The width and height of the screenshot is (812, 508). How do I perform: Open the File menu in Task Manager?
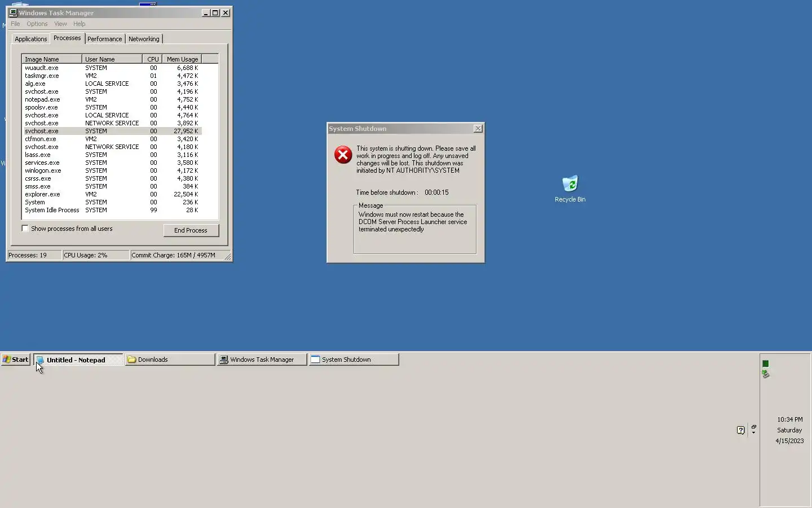click(15, 24)
